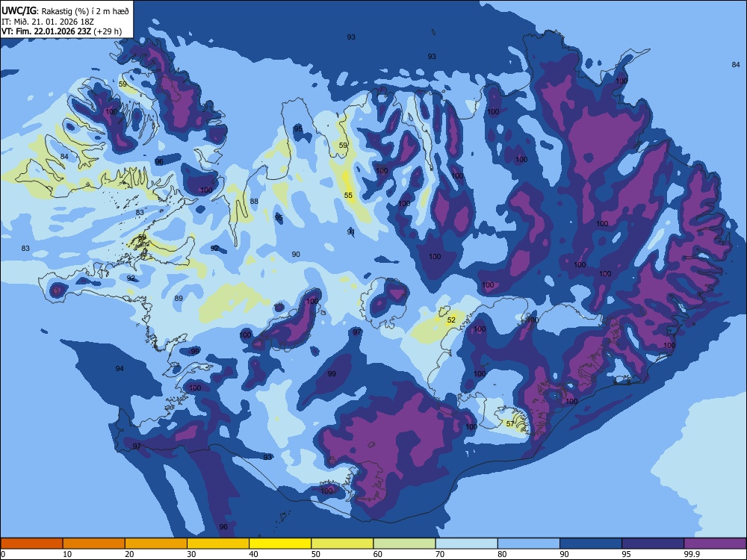
Task: Select the pale blue 70–80 legend swatch
Action: 466,544
